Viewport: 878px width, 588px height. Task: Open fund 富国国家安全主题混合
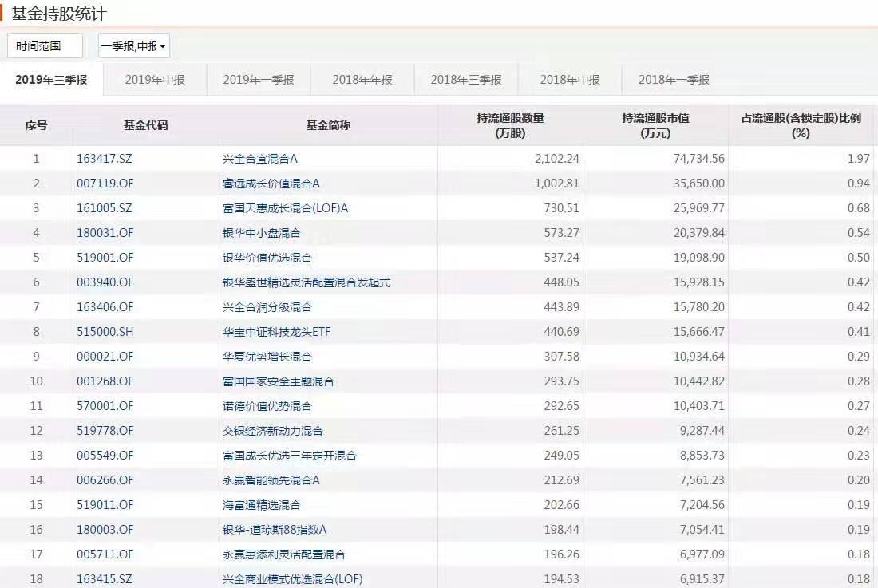coord(279,381)
